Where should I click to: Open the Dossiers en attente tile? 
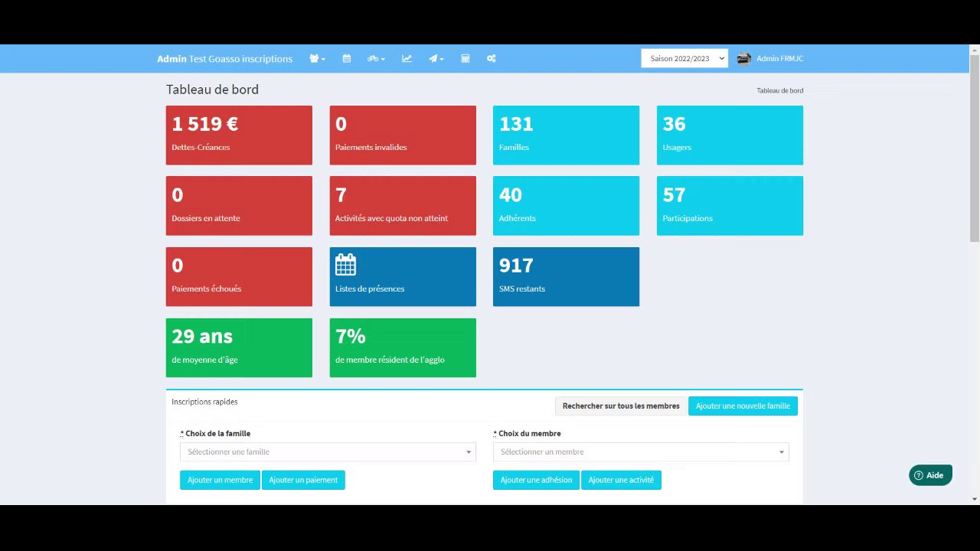click(239, 206)
